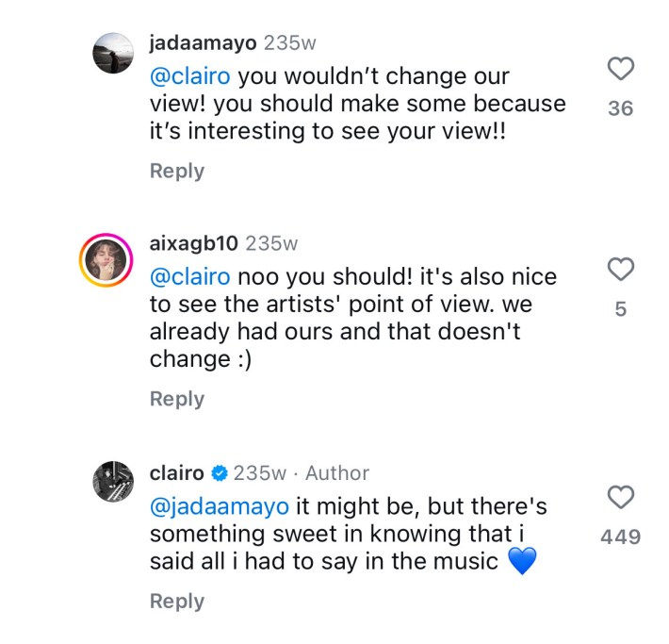The height and width of the screenshot is (644, 669).
Task: Click clairo's verified badge icon
Action: pyautogui.click(x=219, y=473)
